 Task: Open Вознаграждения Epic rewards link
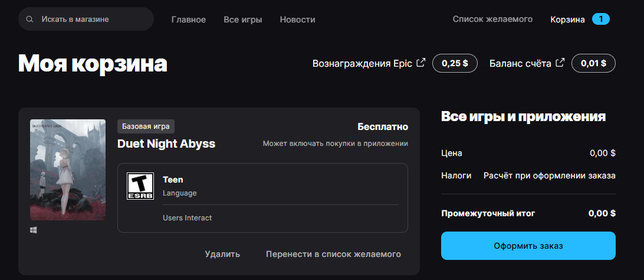(x=362, y=63)
